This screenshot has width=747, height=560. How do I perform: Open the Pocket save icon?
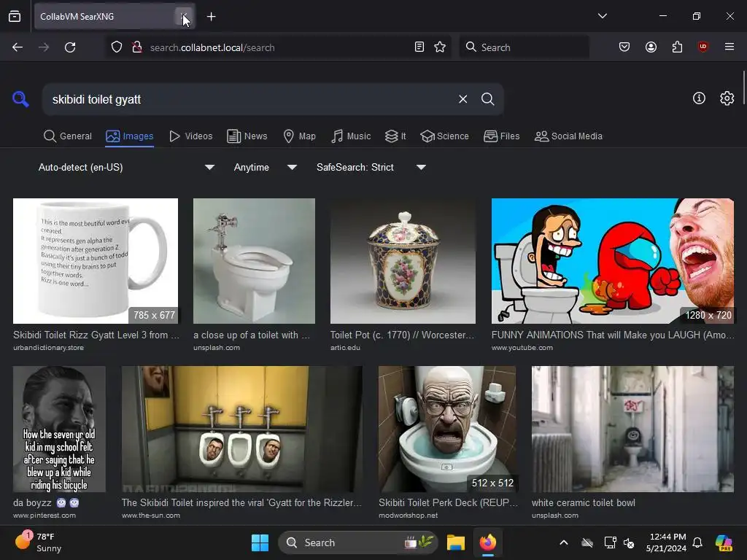[624, 47]
